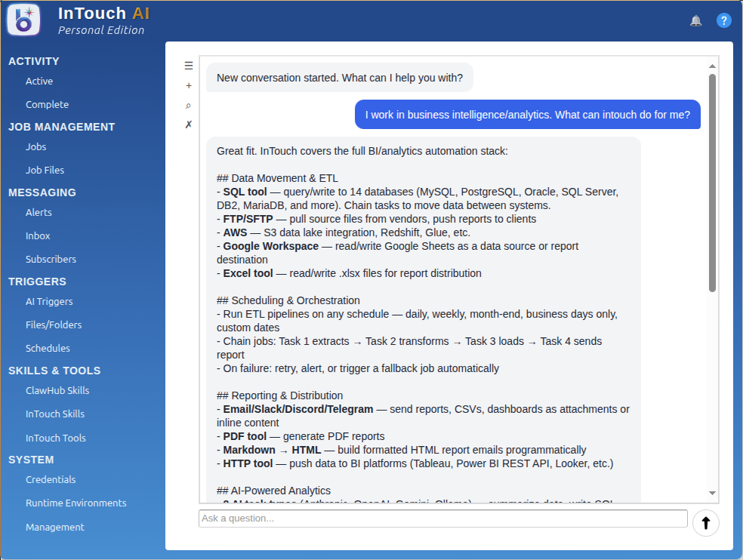Click the "FTP/SFTP" bold text

[248, 219]
